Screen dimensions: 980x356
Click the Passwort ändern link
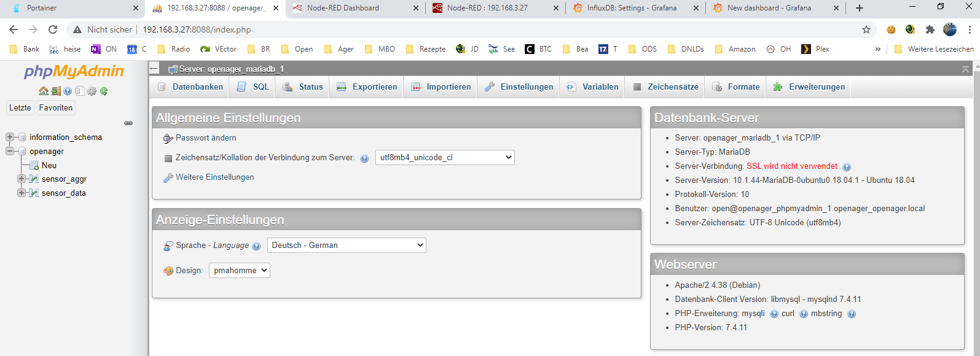pos(206,138)
